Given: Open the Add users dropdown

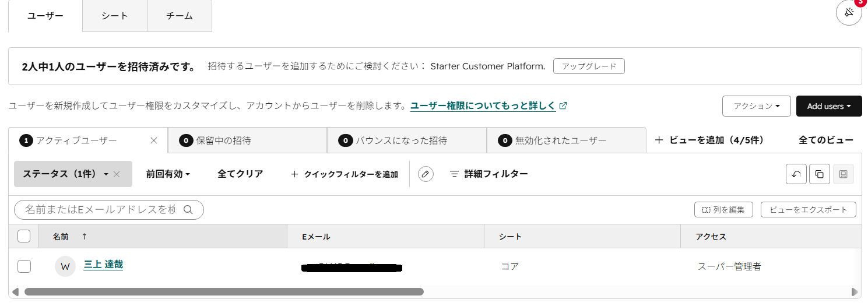Looking at the screenshot, I should click(829, 106).
